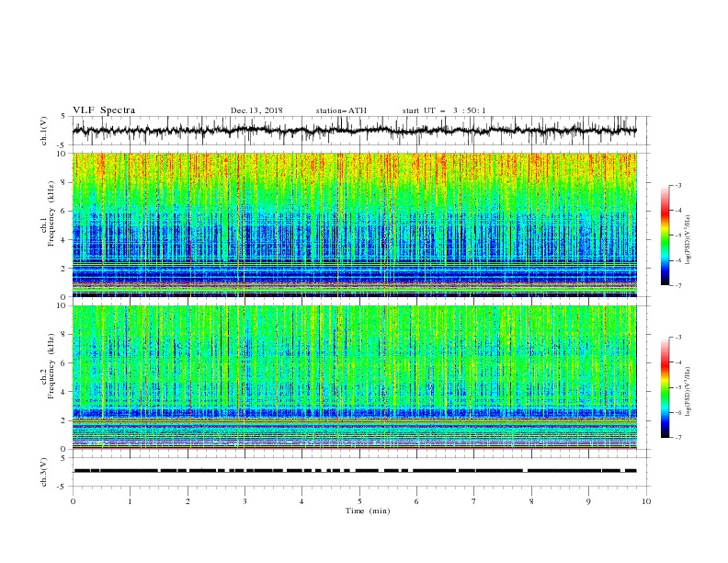Viewport: 728px width, 563px height.
Task: Click the "-7" tick on ch.1 color bar
Action: pos(677,285)
